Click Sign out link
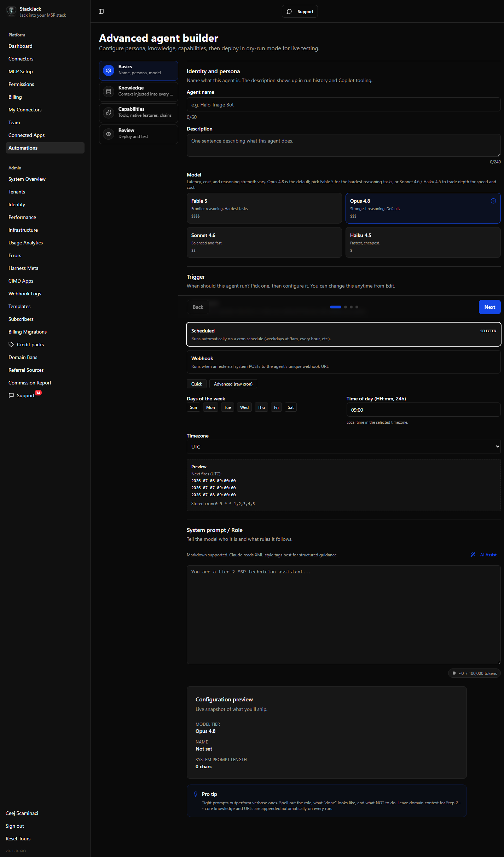 pos(15,826)
